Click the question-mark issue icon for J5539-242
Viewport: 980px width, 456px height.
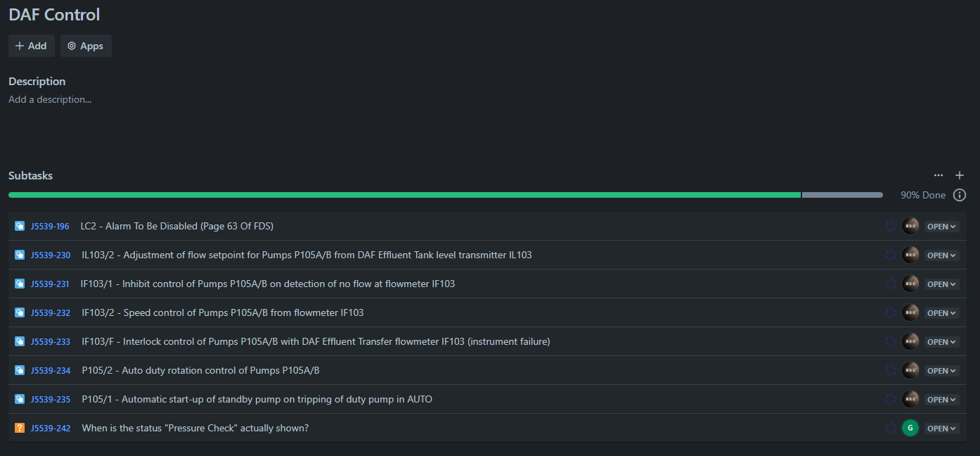(20, 428)
